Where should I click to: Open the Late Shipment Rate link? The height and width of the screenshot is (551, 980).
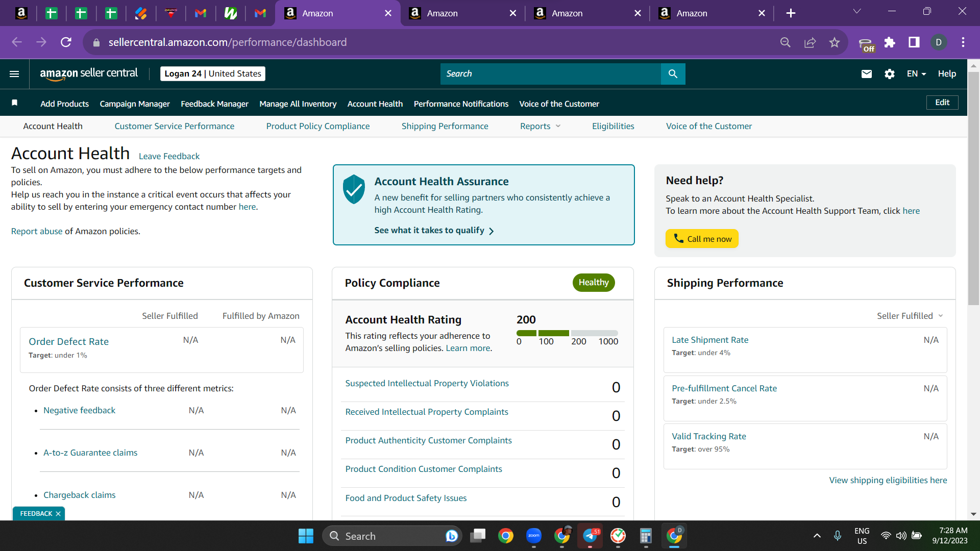tap(710, 340)
